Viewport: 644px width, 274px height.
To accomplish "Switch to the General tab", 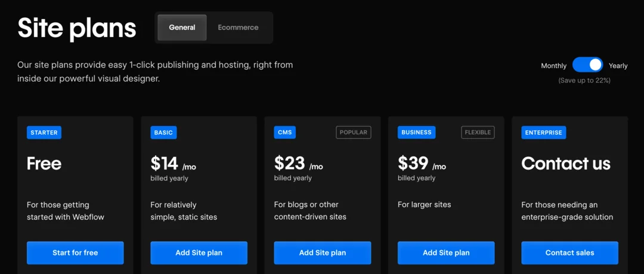I will click(x=182, y=27).
